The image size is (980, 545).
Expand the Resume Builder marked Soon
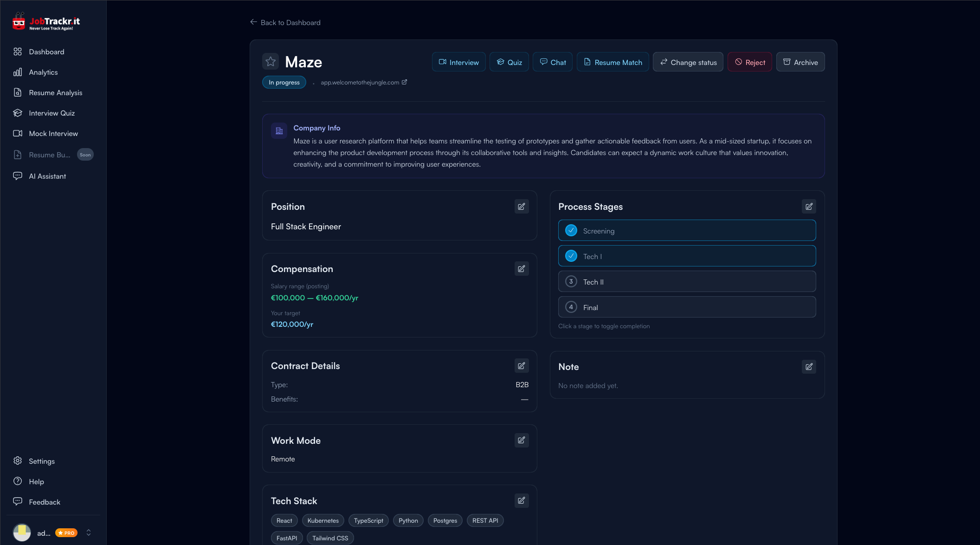click(50, 155)
